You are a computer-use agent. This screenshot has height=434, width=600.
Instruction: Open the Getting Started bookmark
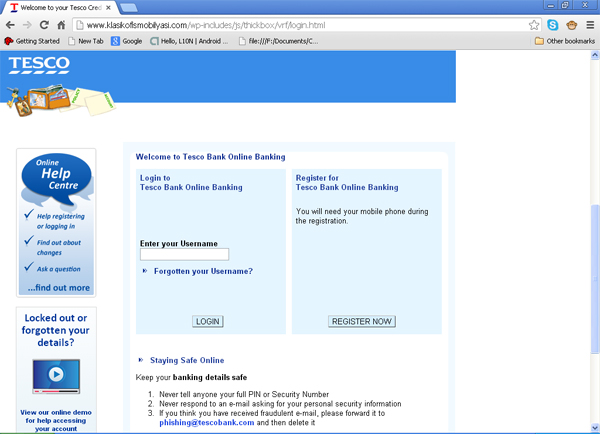click(32, 41)
